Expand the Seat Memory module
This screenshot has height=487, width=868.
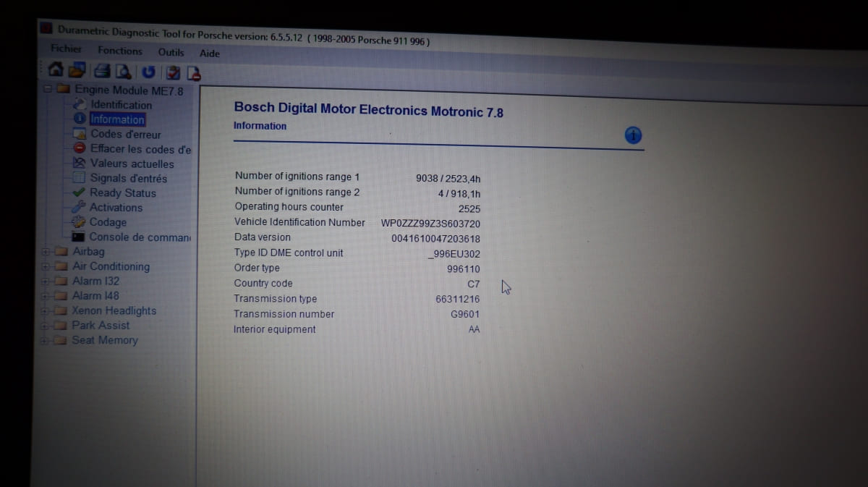click(x=45, y=340)
